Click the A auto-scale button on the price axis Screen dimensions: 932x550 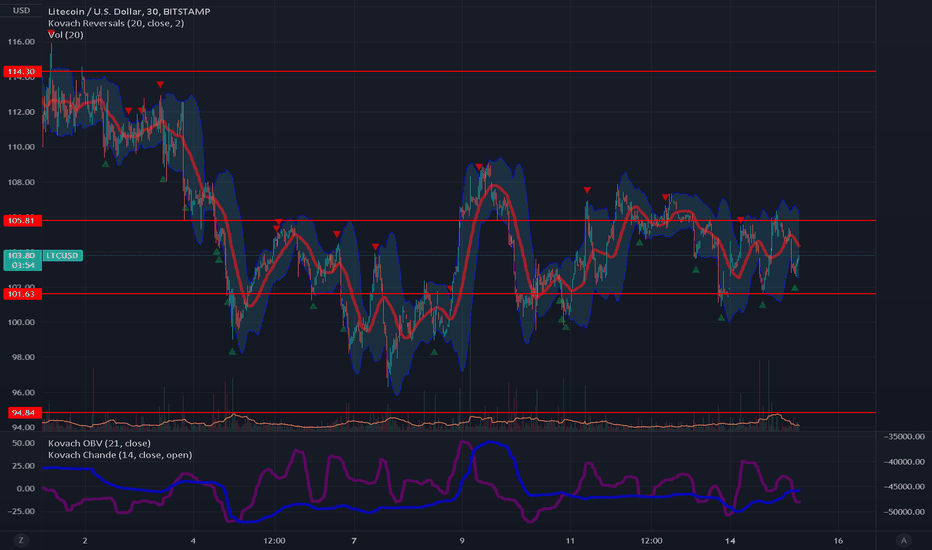(904, 540)
